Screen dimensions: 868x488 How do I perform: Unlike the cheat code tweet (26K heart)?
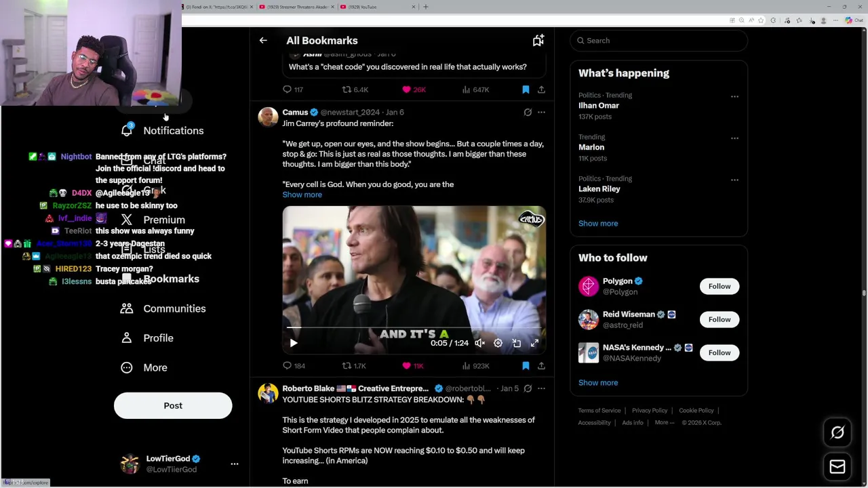pyautogui.click(x=414, y=89)
